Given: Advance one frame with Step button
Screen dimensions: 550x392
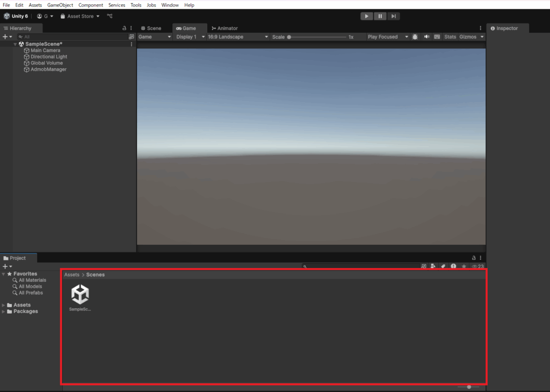Looking at the screenshot, I should (x=394, y=16).
